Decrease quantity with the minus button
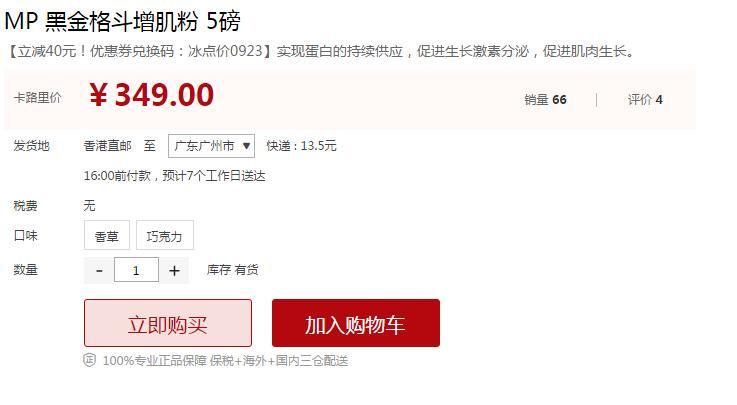 tap(99, 270)
